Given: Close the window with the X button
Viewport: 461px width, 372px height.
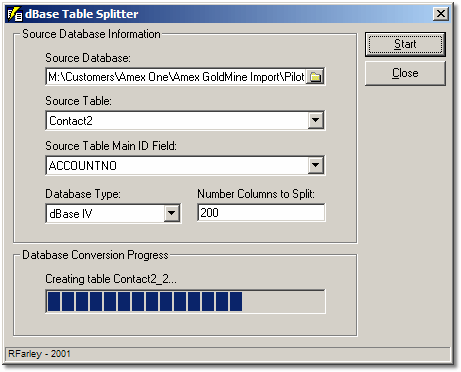Looking at the screenshot, I should [x=441, y=14].
